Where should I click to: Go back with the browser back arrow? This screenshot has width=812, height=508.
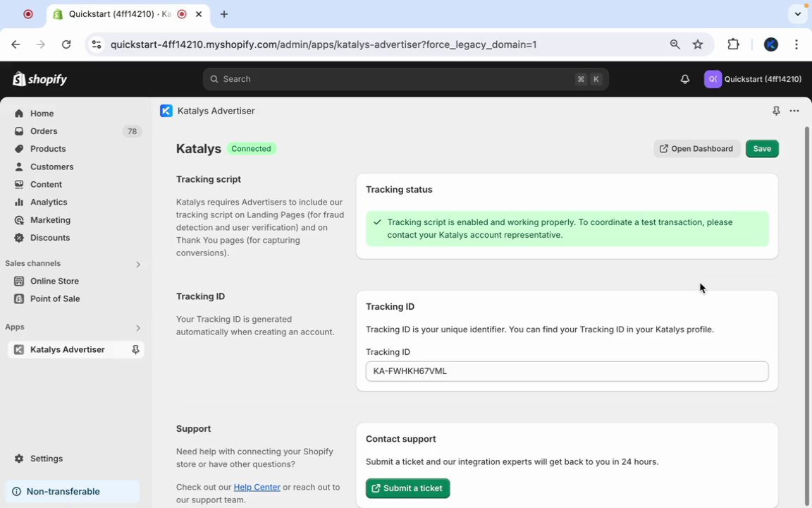16,44
